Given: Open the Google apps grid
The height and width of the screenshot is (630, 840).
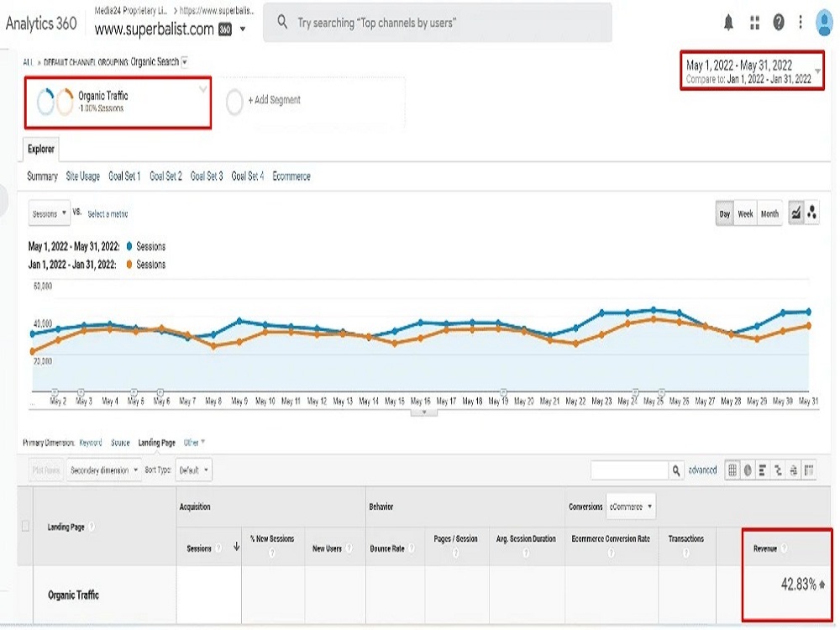Looking at the screenshot, I should [755, 23].
